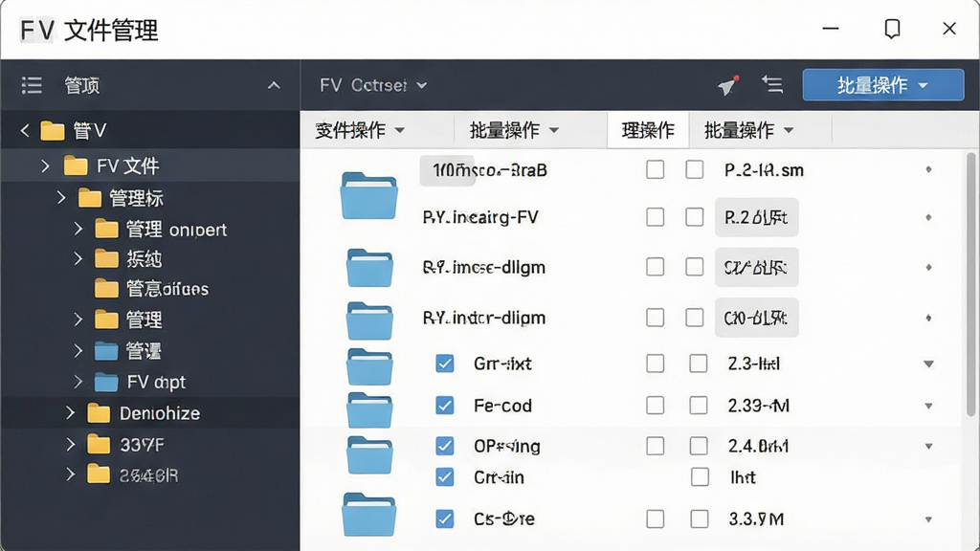Image resolution: width=980 pixels, height=551 pixels.
Task: Tick checkbox directly left of 2.3-Ihxl
Action: point(698,363)
